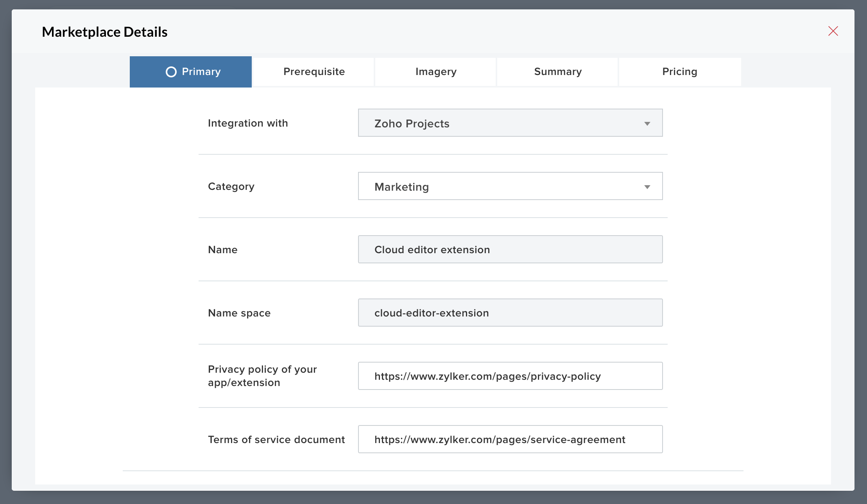Image resolution: width=867 pixels, height=504 pixels.
Task: Click the Name space input field
Action: click(510, 313)
